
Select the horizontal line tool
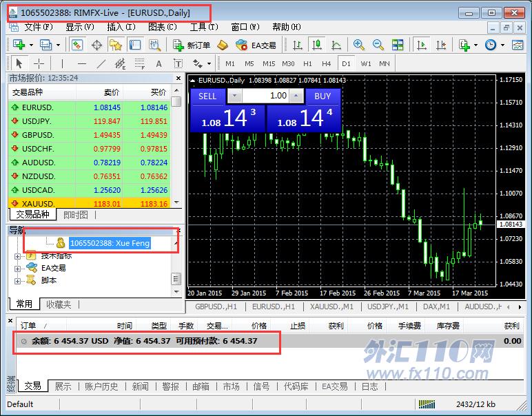[82, 63]
